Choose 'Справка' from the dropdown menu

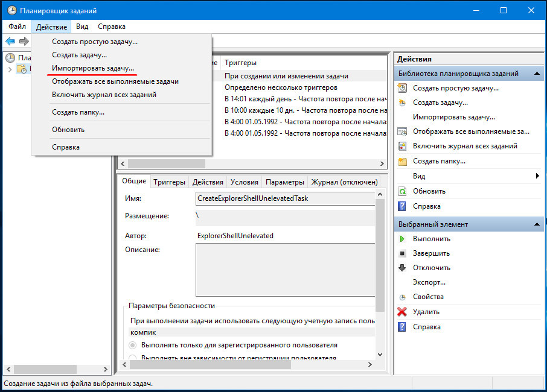pos(122,147)
